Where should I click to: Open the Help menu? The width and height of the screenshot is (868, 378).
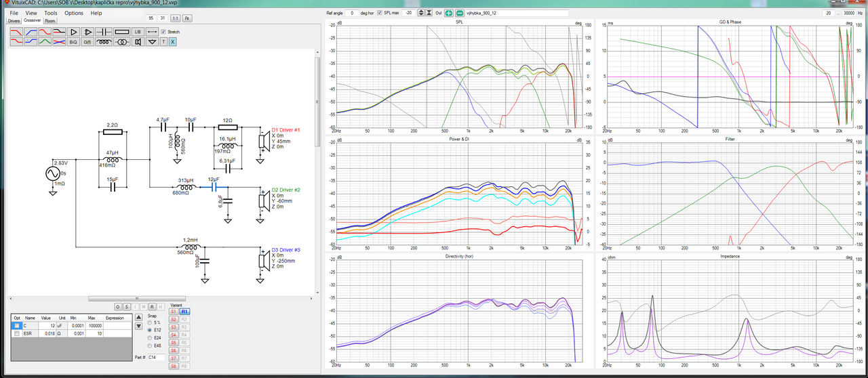pos(96,13)
